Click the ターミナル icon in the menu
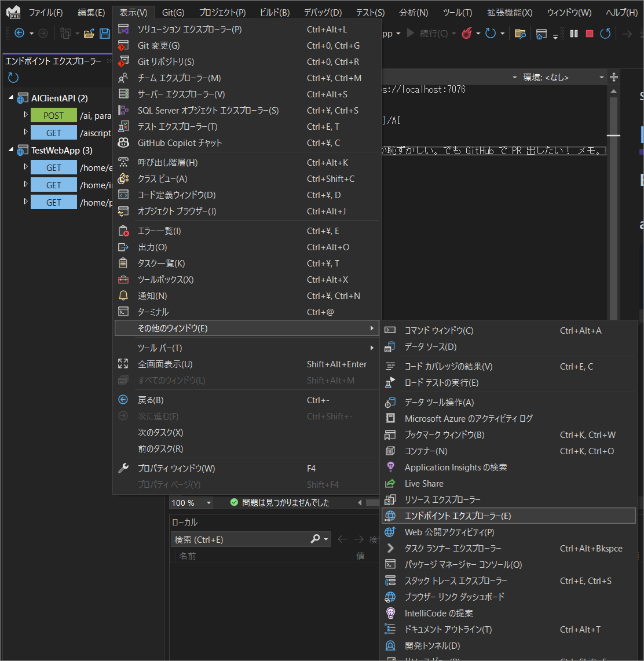The width and height of the screenshot is (644, 661). pyautogui.click(x=123, y=312)
